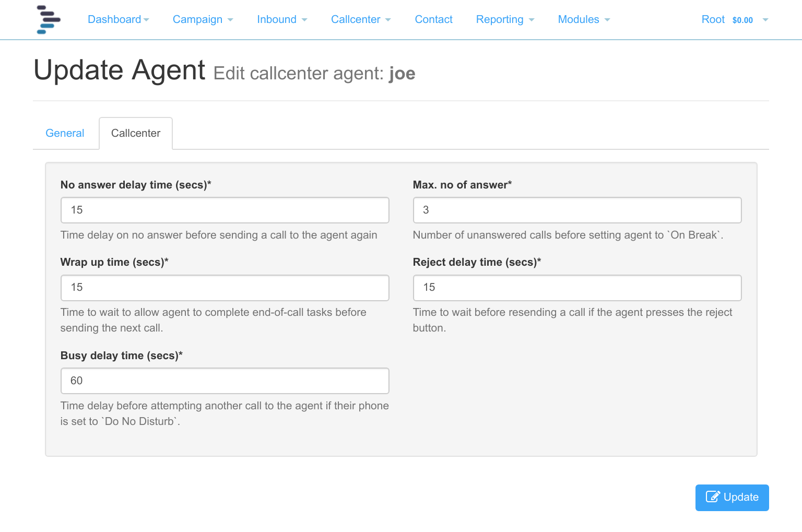The image size is (802, 532).
Task: Click the 'Update Agent' page heading
Action: tap(120, 70)
